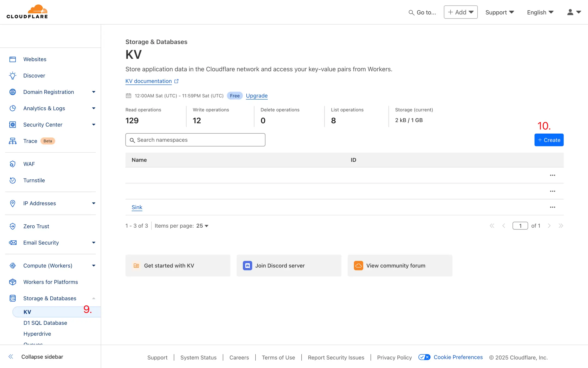This screenshot has width=588, height=368.
Task: Open the user account menu
Action: point(574,12)
